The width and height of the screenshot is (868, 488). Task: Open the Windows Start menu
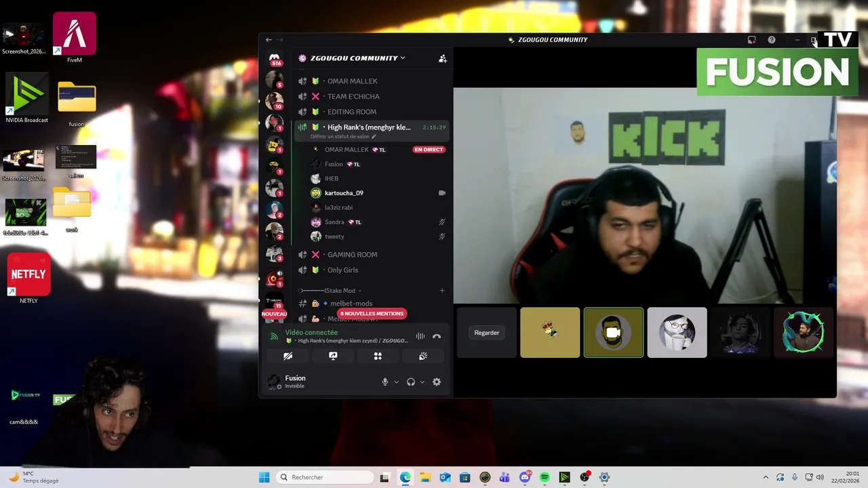(264, 477)
